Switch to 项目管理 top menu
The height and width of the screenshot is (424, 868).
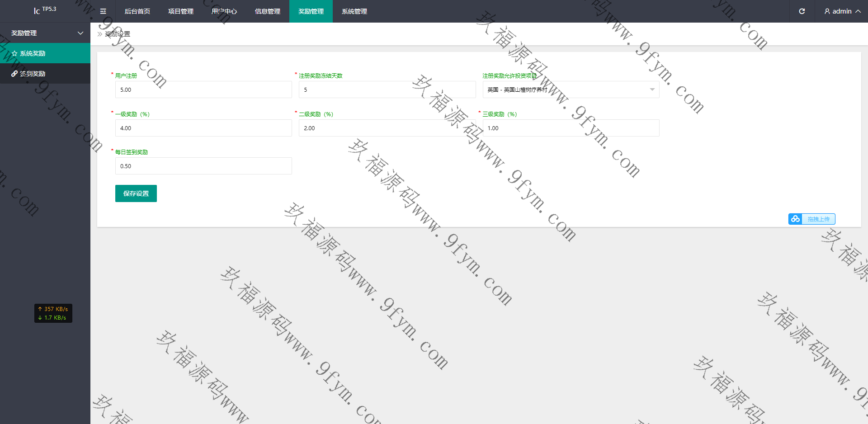[x=180, y=11]
